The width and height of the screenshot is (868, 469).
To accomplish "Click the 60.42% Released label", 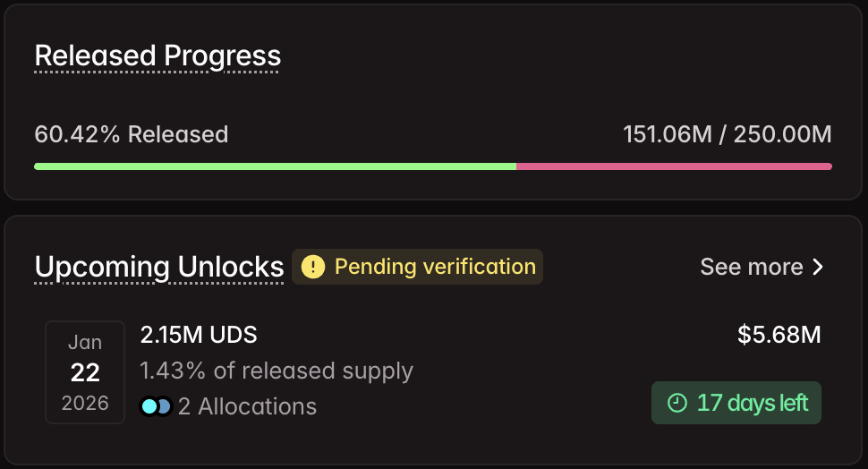I will (132, 134).
